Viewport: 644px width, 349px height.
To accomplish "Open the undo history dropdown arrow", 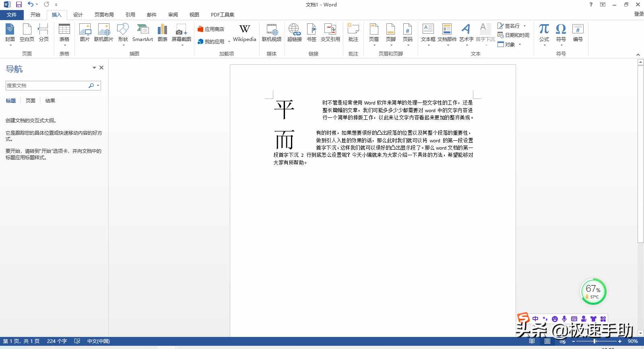I will (37, 4).
